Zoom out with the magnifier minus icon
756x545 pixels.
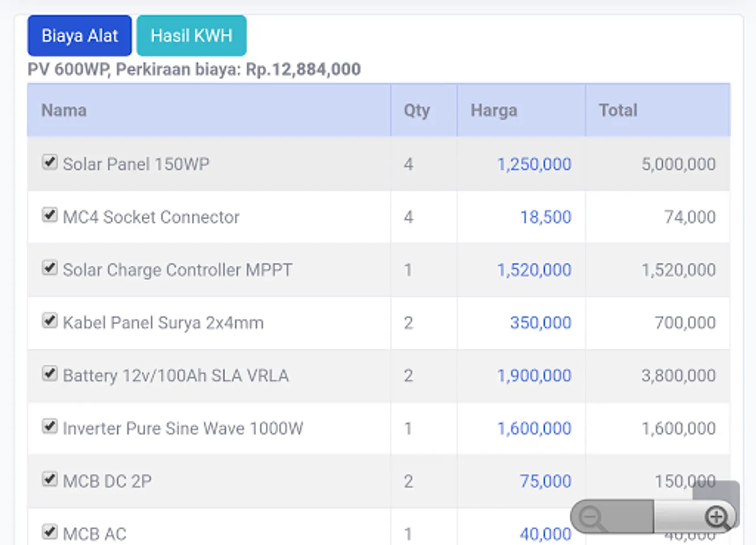[591, 517]
